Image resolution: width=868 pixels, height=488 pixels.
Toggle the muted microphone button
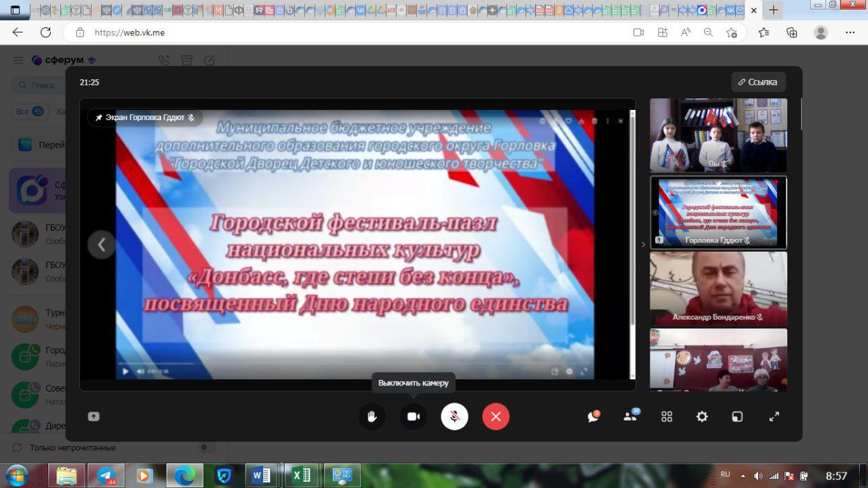(x=454, y=417)
